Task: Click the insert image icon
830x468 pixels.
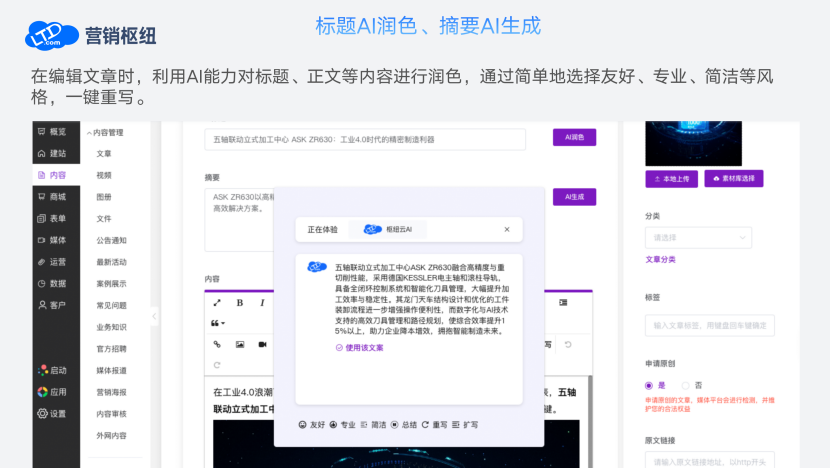Action: click(240, 344)
